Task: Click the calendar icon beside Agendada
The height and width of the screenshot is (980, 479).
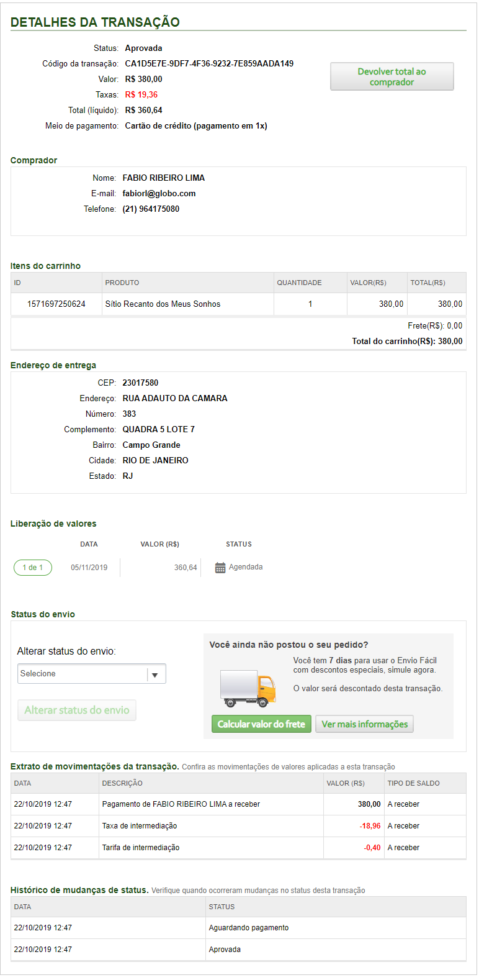Action: pos(220,568)
